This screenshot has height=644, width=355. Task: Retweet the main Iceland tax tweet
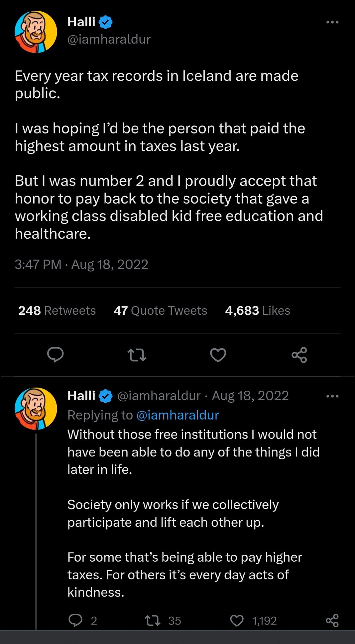coord(137,355)
